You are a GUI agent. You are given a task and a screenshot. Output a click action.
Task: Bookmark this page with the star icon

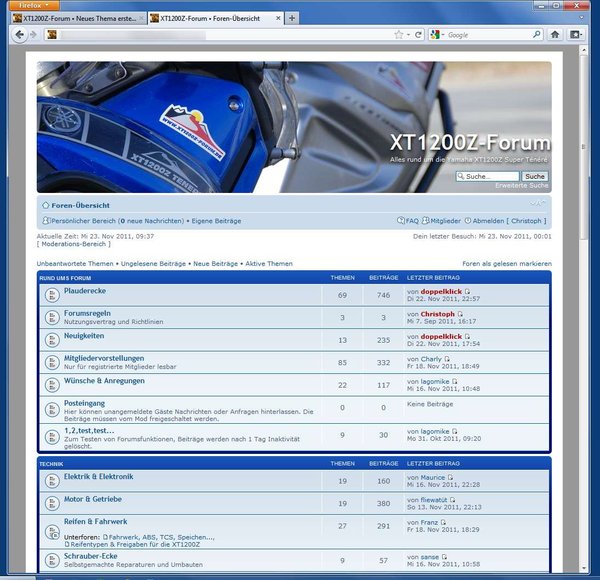click(399, 34)
